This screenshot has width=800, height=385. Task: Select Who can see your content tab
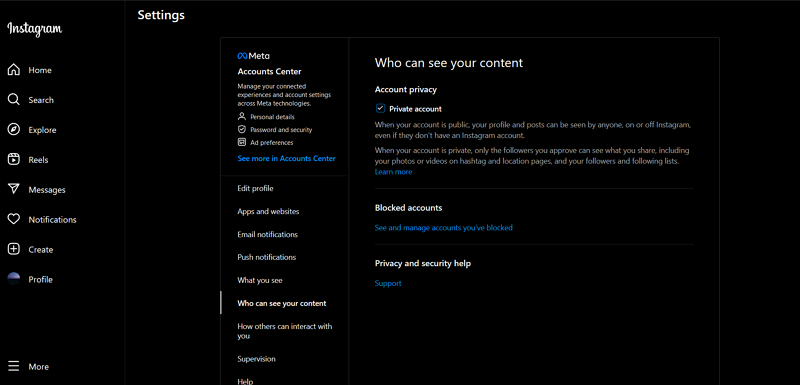tap(282, 303)
